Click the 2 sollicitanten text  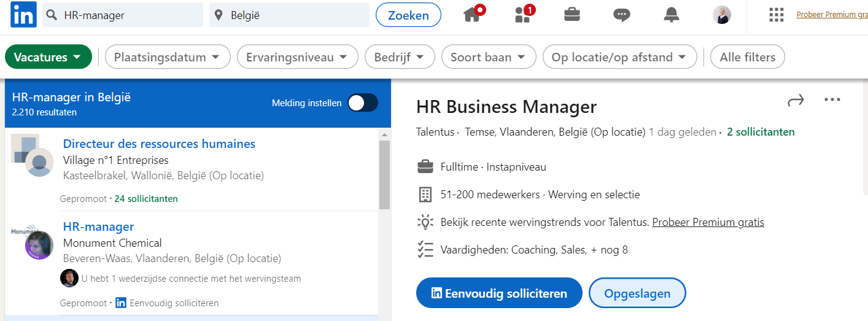pos(761,132)
